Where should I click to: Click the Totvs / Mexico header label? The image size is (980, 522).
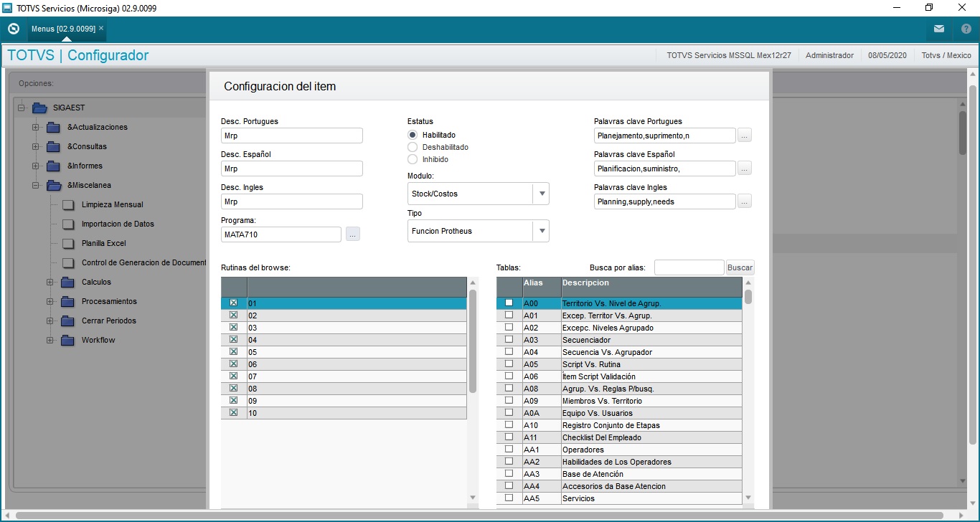pos(946,55)
